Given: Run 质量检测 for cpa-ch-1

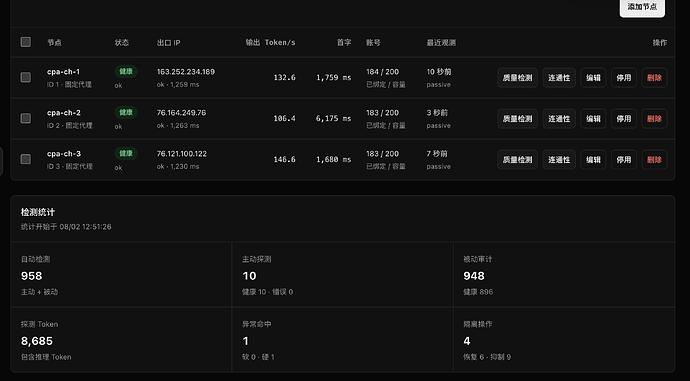Looking at the screenshot, I should point(518,78).
